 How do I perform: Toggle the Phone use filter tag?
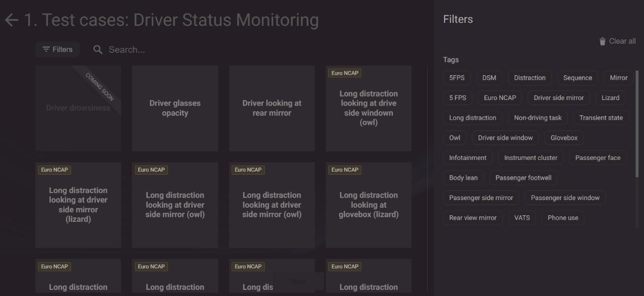tap(563, 218)
